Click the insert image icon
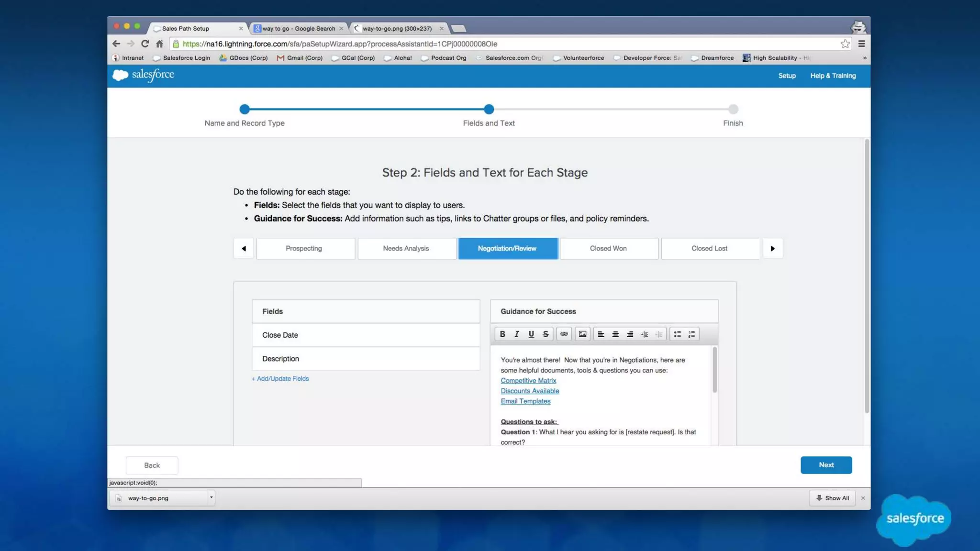 click(x=582, y=334)
